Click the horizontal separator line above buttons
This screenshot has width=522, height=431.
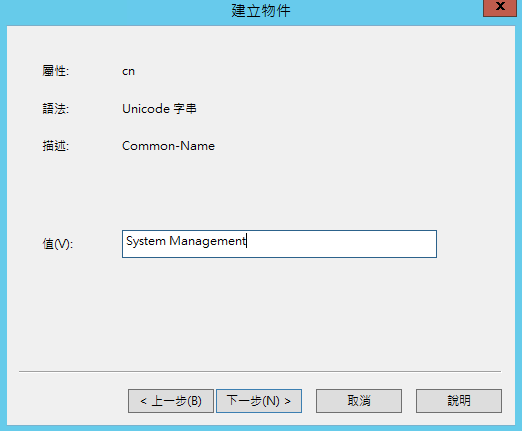coord(260,371)
